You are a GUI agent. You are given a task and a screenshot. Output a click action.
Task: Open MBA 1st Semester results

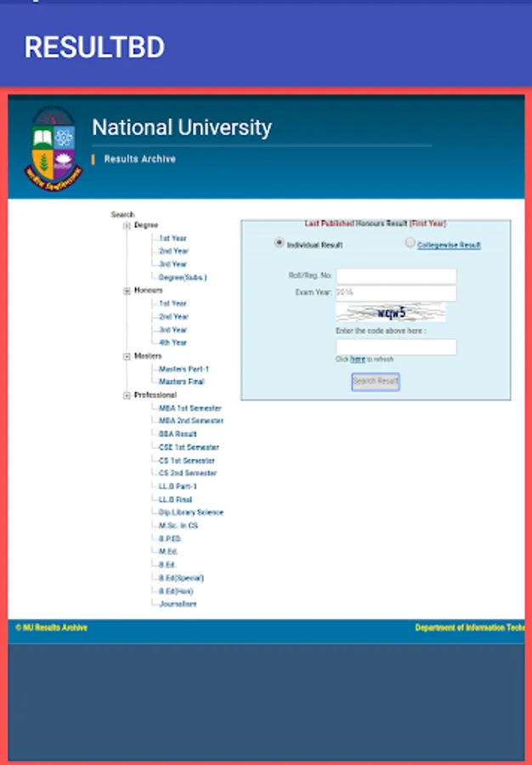190,408
